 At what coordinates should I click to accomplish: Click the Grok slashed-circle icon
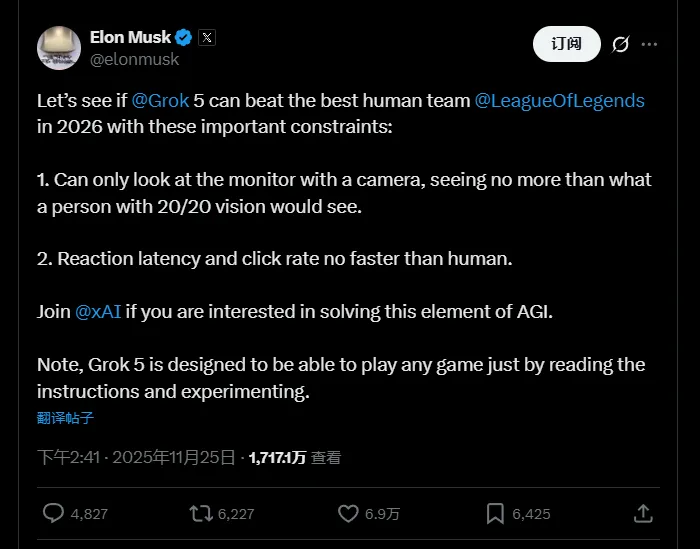click(620, 44)
